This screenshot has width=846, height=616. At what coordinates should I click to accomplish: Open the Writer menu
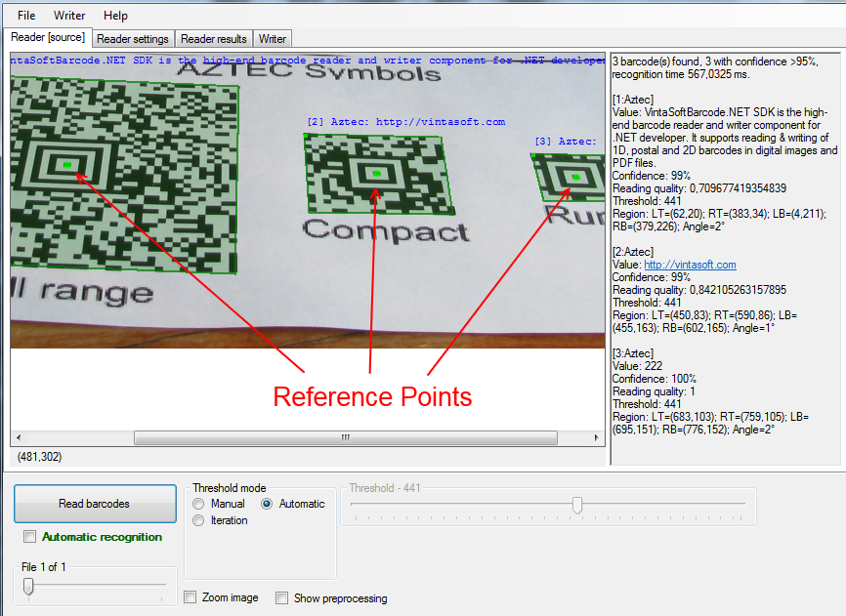click(x=69, y=16)
